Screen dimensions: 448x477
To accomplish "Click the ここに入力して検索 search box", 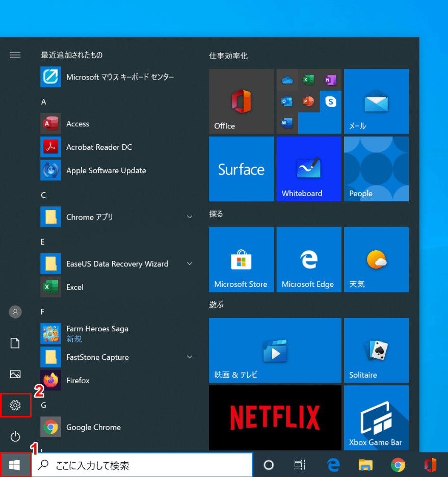I will point(142,465).
